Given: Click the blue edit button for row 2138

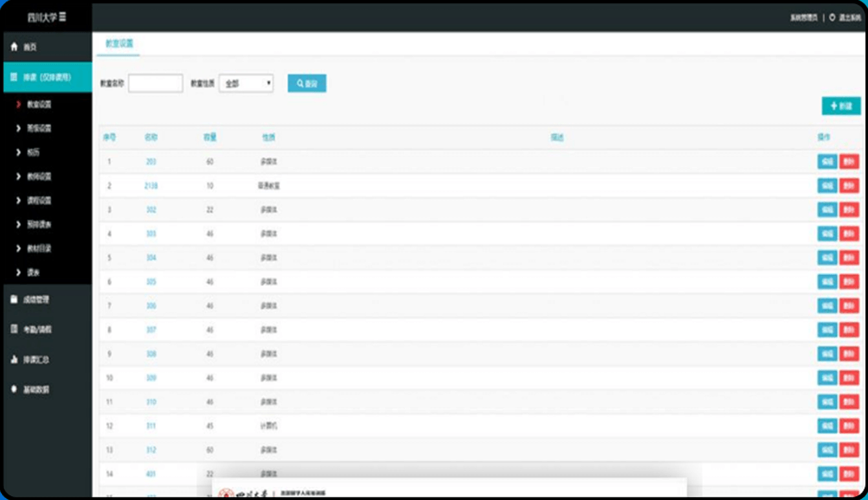Looking at the screenshot, I should coord(827,186).
